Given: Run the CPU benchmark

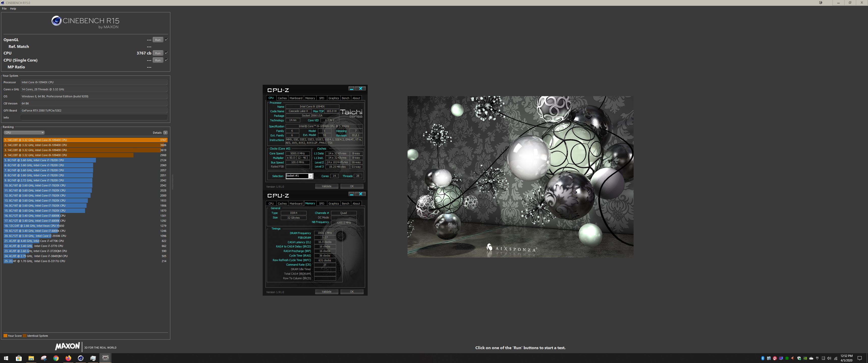Looking at the screenshot, I should point(158,53).
